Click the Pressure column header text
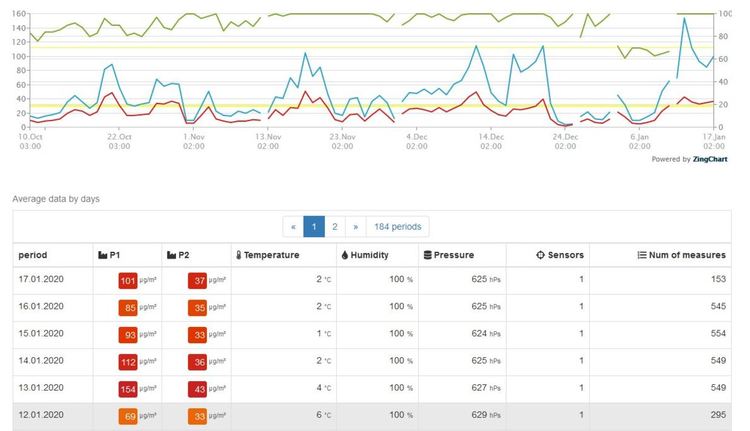The width and height of the screenshot is (750, 431). [453, 255]
